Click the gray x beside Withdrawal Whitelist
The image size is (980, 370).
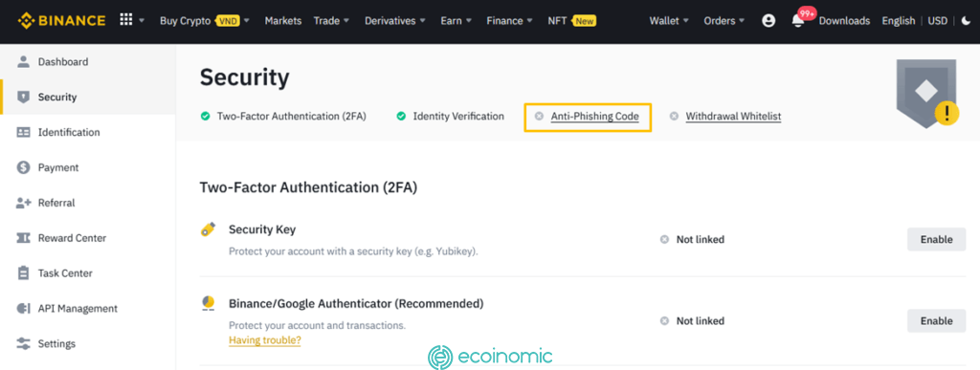click(x=674, y=116)
